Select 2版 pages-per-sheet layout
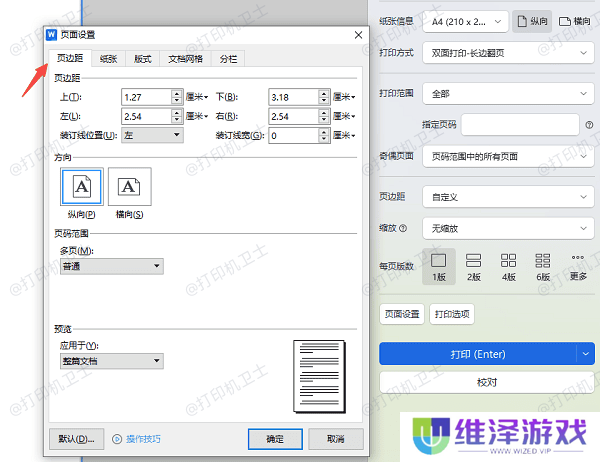This screenshot has width=600, height=462. pyautogui.click(x=474, y=267)
